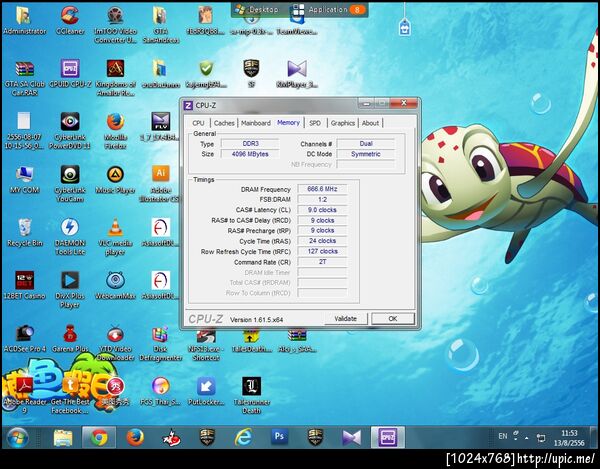Open Photoshop from the taskbar
The height and width of the screenshot is (469, 600).
279,436
